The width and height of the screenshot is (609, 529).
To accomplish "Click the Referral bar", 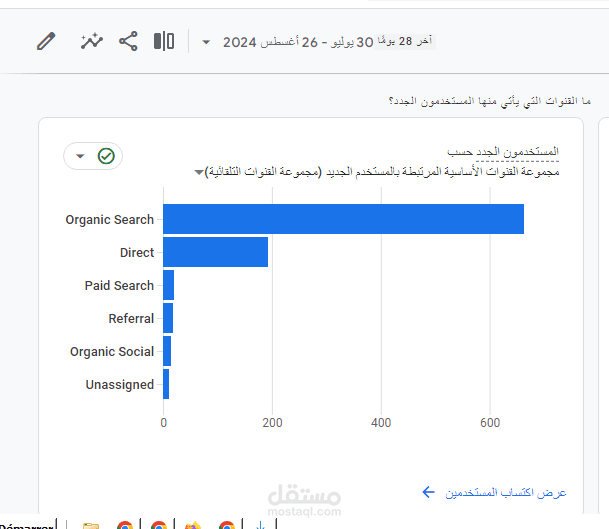I will coord(168,318).
